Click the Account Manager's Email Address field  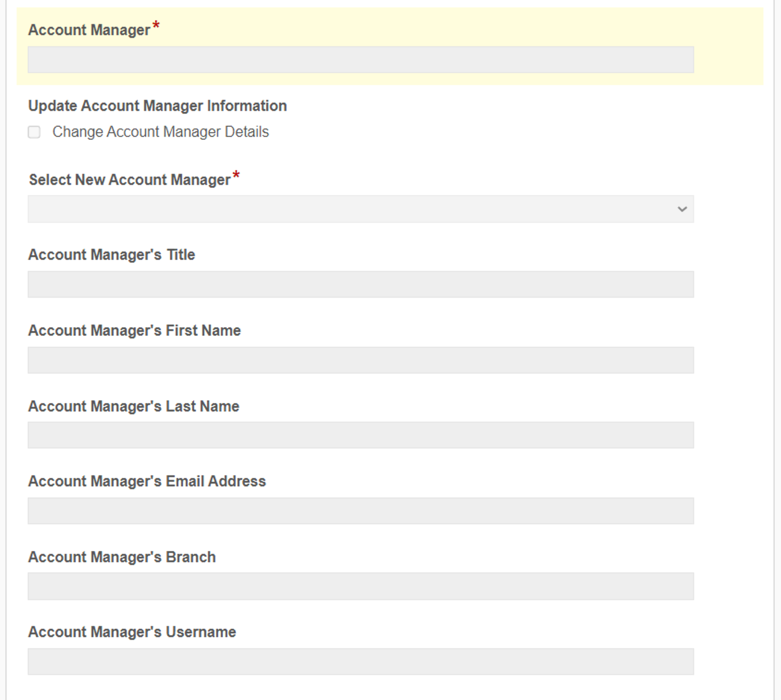tap(361, 511)
